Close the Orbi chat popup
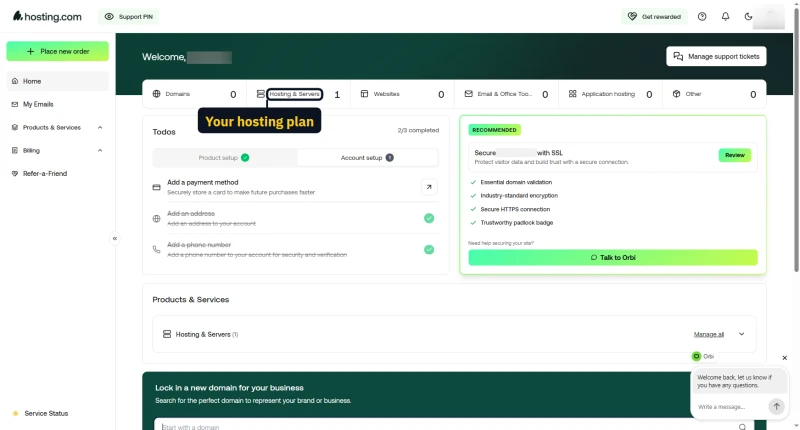The image size is (800, 430). [x=785, y=358]
